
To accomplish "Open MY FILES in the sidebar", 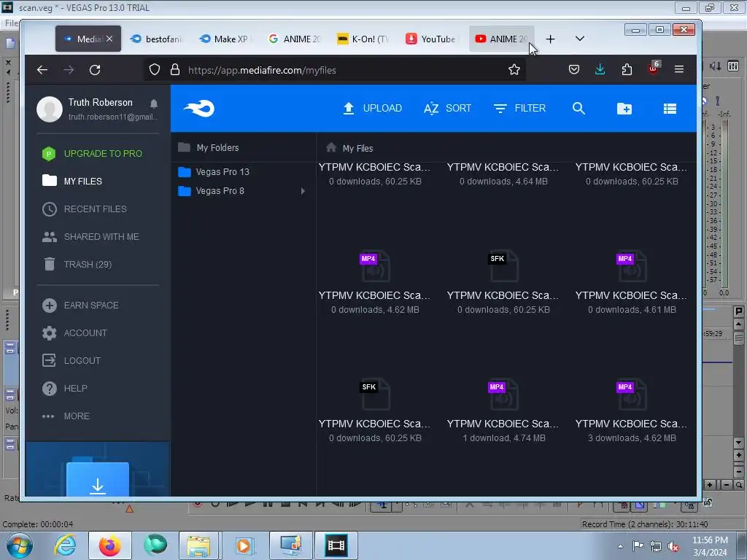I will 72,181.
